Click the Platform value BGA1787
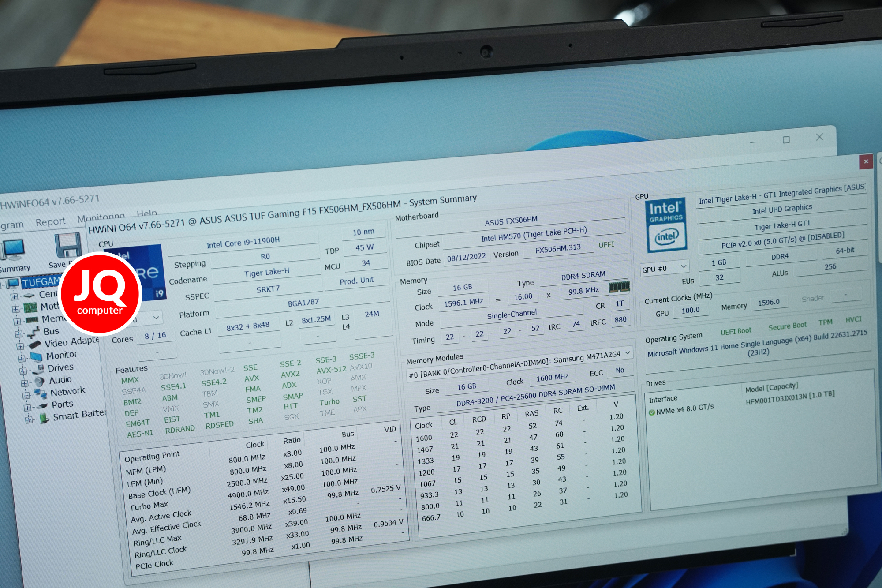This screenshot has height=588, width=882. click(x=303, y=303)
